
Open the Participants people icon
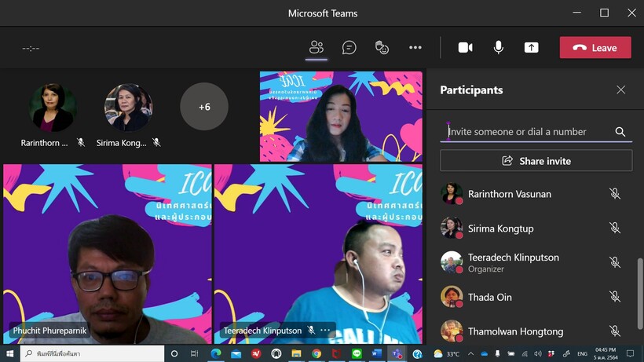point(317,47)
